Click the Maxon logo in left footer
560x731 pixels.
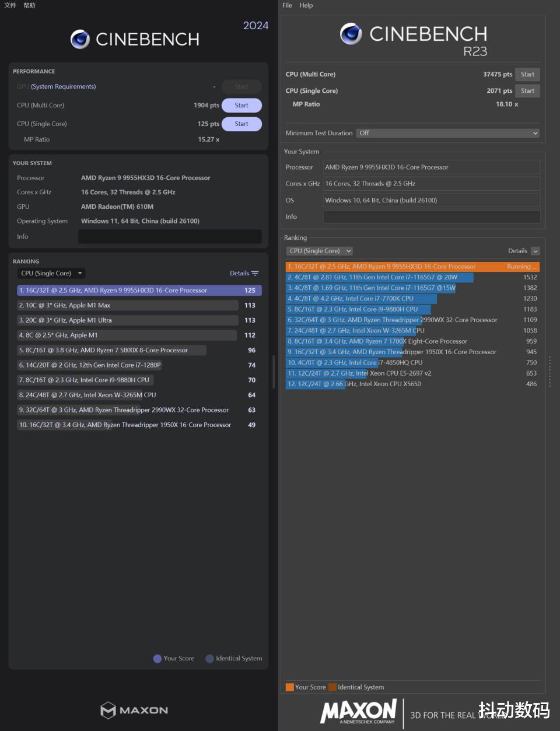(x=135, y=710)
